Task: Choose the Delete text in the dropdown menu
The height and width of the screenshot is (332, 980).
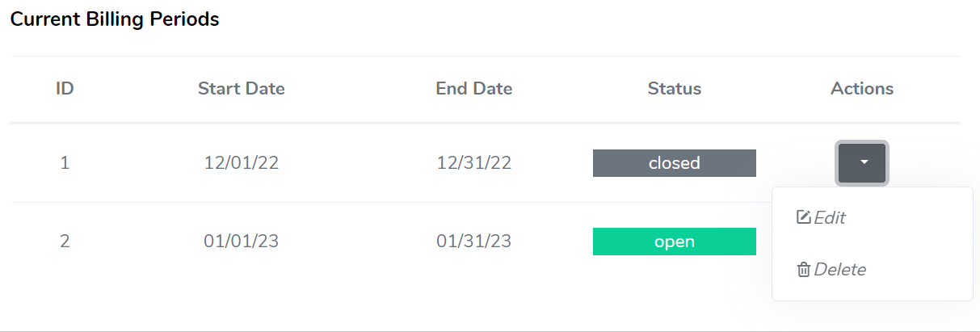Action: pos(840,270)
